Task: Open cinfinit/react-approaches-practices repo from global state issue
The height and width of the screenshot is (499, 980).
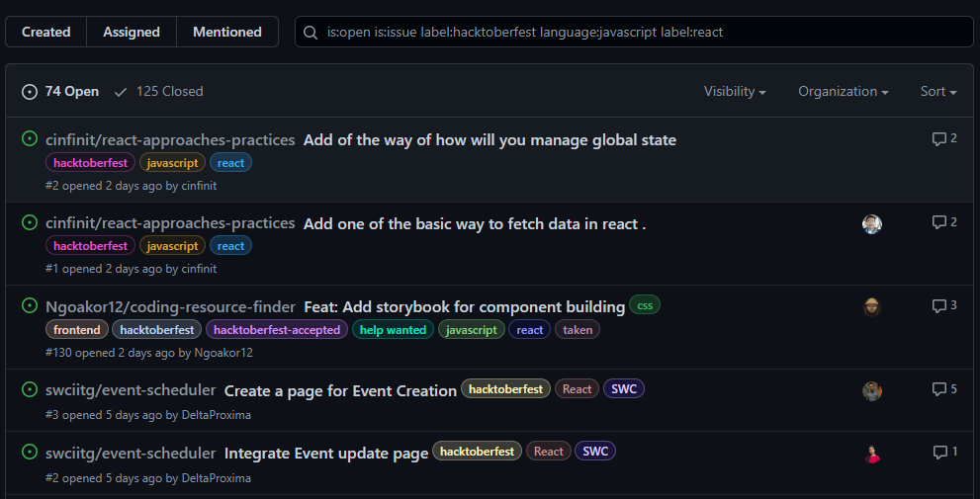Action: pos(170,140)
